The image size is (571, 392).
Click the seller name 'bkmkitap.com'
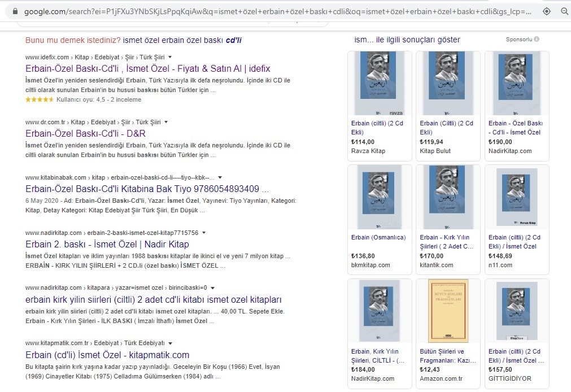click(x=371, y=265)
